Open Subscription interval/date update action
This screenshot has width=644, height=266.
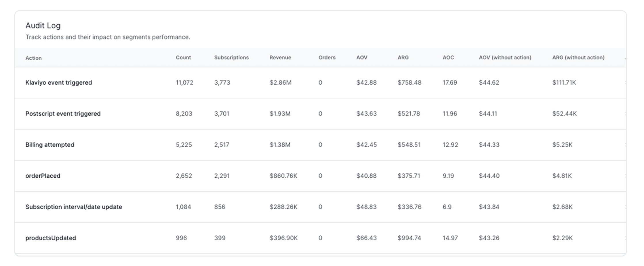pos(74,207)
